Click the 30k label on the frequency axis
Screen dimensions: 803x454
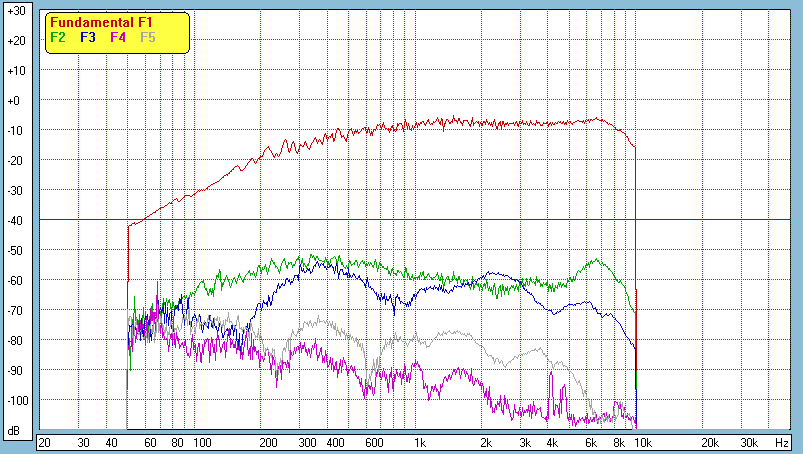click(x=749, y=441)
